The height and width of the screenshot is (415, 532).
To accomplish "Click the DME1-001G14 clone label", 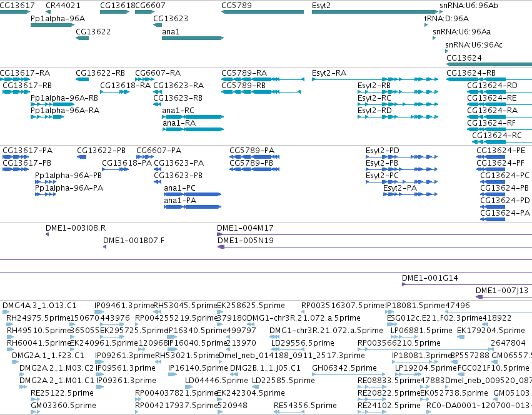I will coord(430,278).
